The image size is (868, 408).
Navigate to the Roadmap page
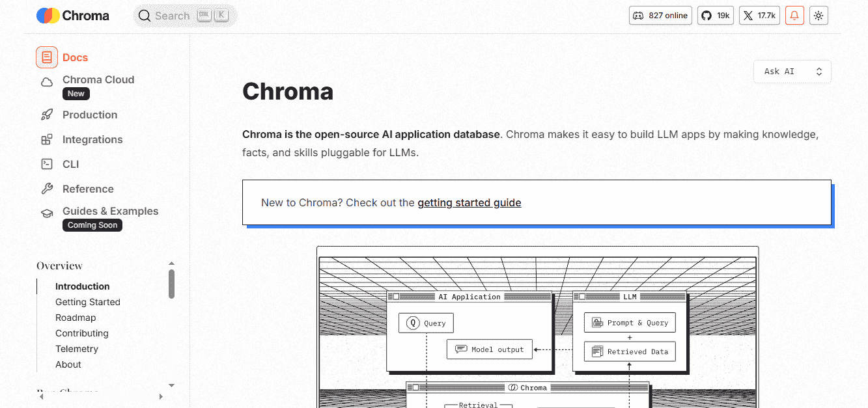[x=76, y=318]
